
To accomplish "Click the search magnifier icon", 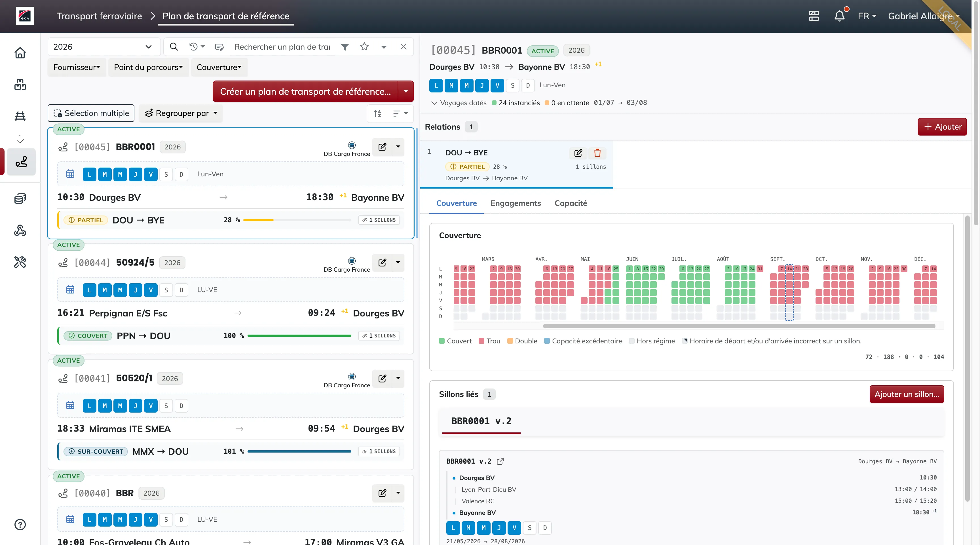I will click(x=174, y=47).
